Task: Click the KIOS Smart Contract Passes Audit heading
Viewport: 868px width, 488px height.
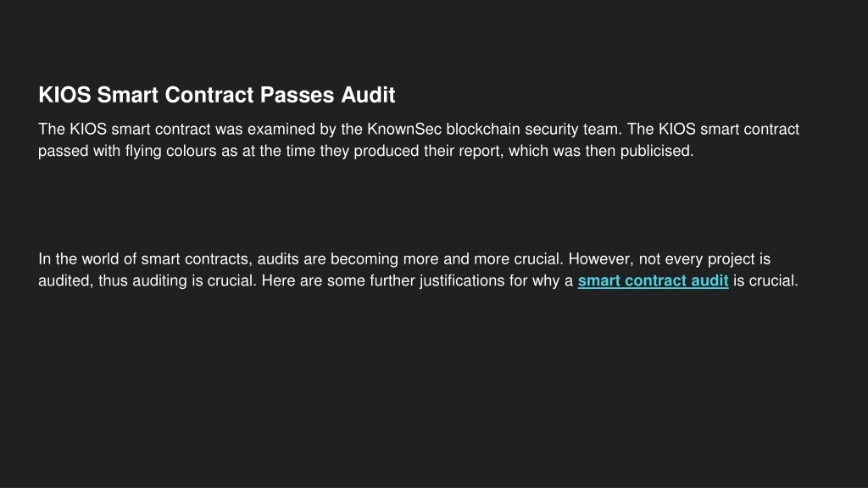Action: [x=216, y=95]
